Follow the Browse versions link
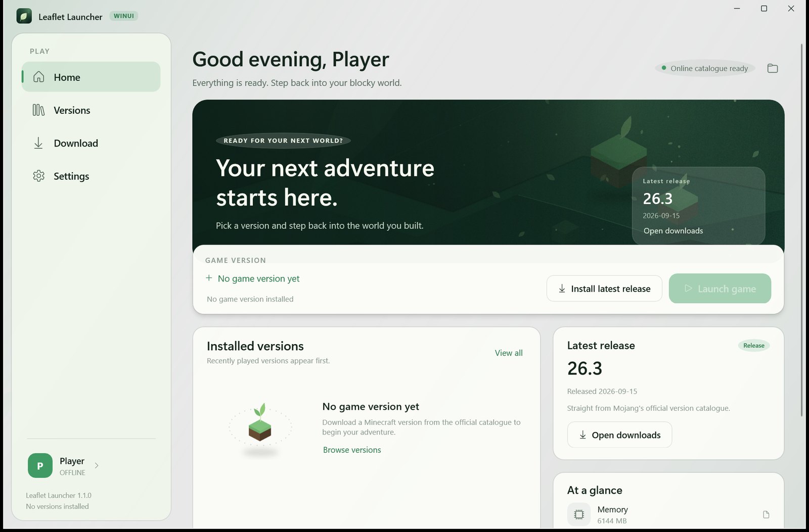The image size is (809, 532). click(x=352, y=450)
